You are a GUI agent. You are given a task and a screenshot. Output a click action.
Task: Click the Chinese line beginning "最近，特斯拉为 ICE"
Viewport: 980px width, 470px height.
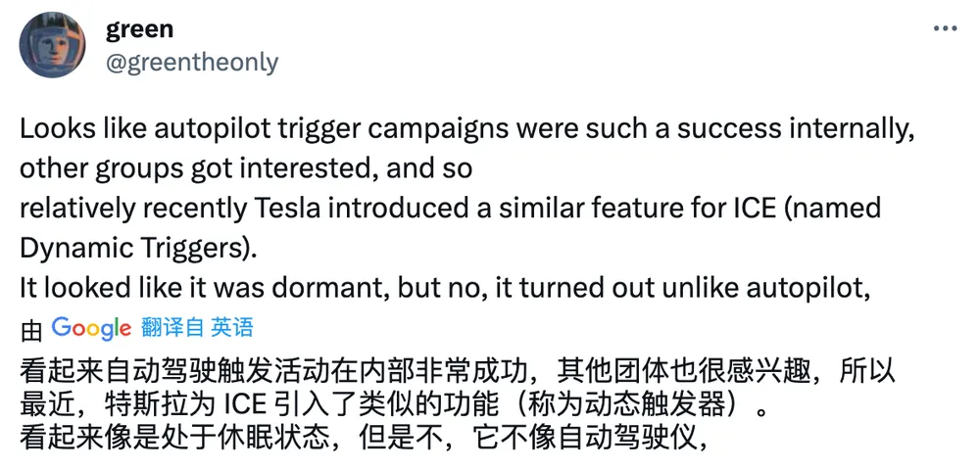[x=393, y=405]
